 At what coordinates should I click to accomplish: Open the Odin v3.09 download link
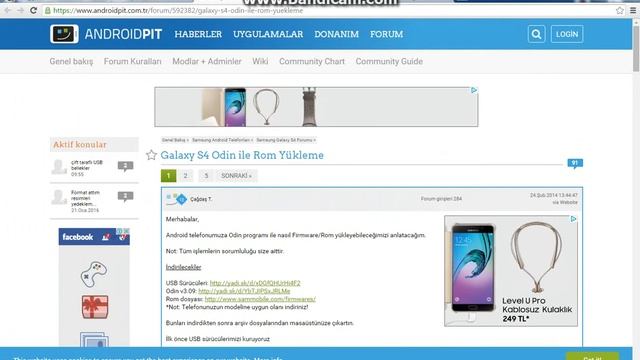point(244,291)
